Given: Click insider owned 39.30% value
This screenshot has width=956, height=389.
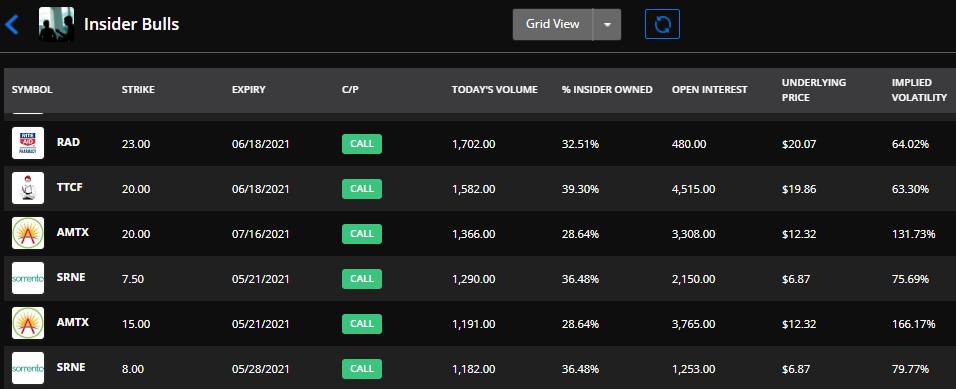Looking at the screenshot, I should point(580,190).
